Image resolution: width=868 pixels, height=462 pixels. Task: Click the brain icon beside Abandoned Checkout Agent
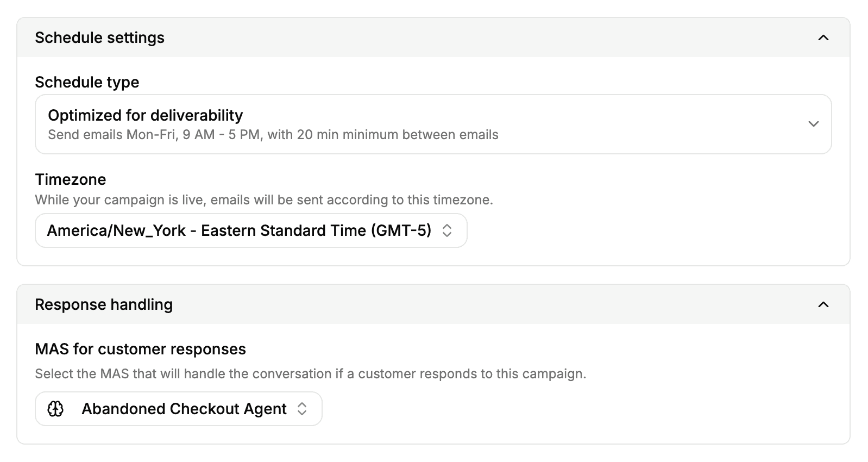pyautogui.click(x=55, y=409)
